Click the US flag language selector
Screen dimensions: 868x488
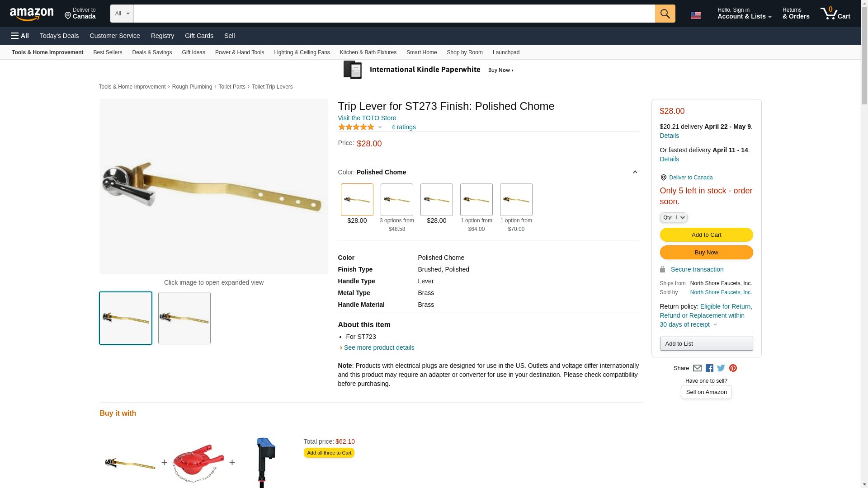tap(696, 15)
